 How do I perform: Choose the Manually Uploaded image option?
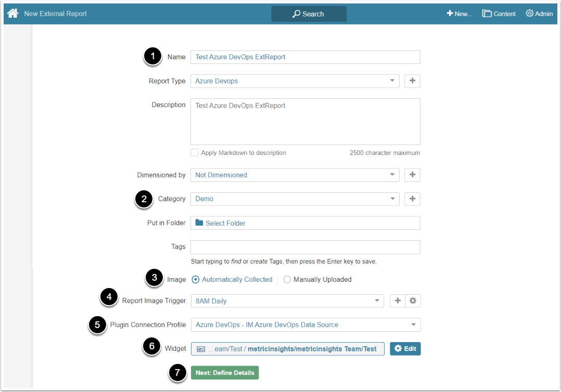(x=287, y=280)
